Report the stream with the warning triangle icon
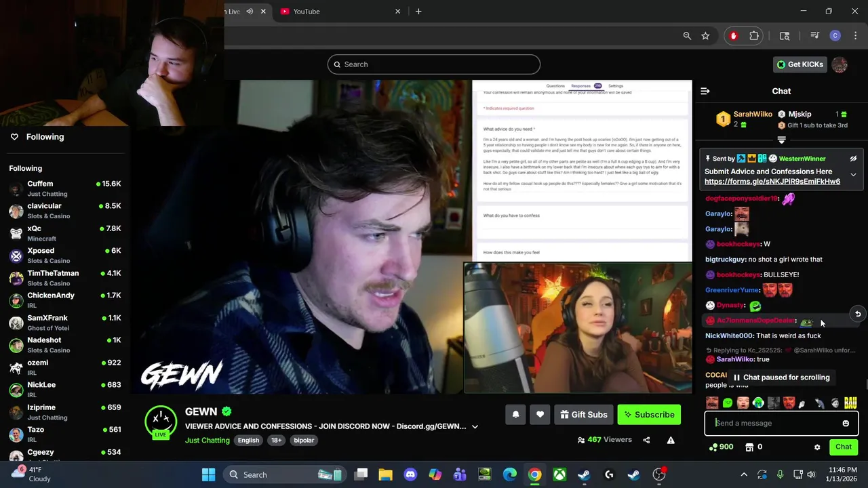 click(671, 440)
